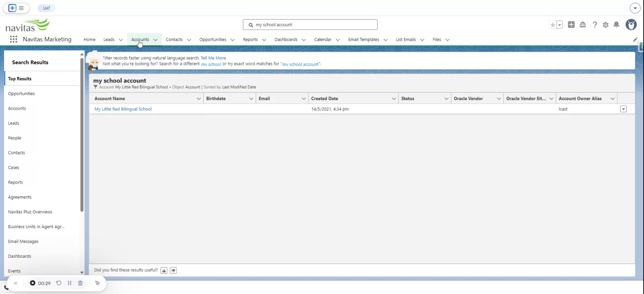Click the Tell Me More link
Viewport: 644px width, 294px height.
point(213,58)
